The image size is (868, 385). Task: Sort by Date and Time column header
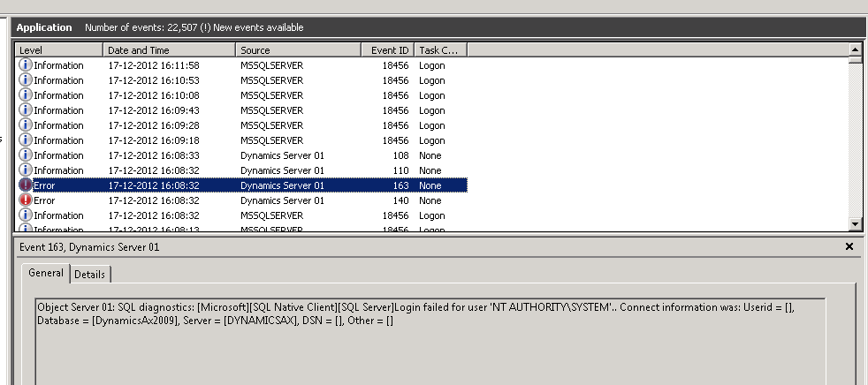[x=170, y=49]
